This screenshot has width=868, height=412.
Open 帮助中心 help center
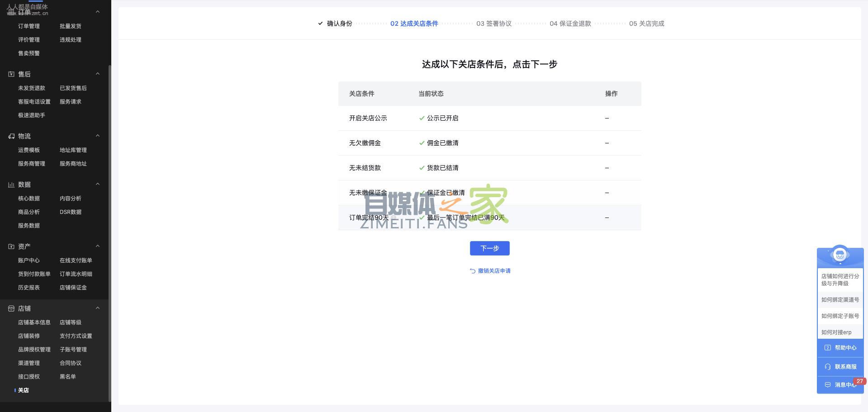pos(840,348)
